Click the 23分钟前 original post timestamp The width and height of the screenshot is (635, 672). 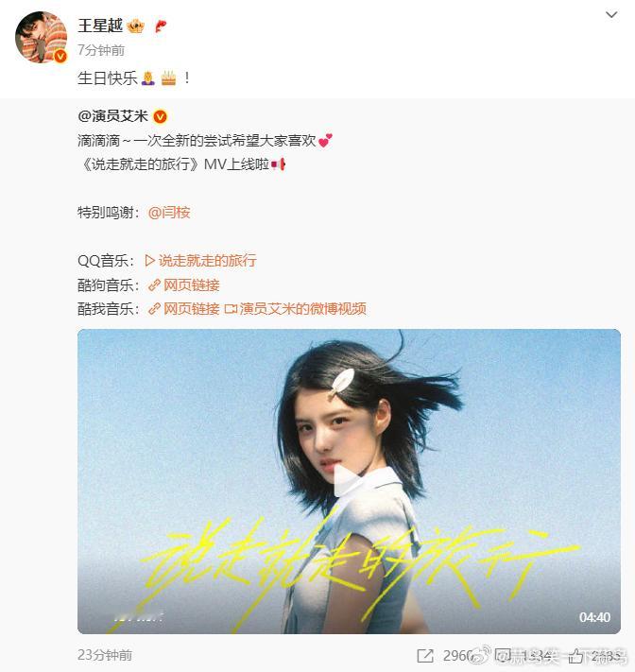click(x=105, y=655)
